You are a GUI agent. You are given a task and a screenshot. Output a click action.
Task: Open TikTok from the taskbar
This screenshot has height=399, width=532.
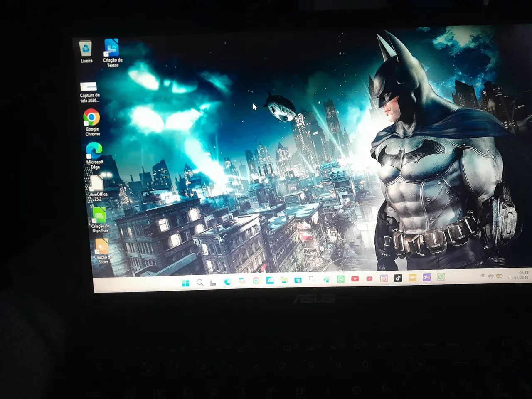point(398,278)
